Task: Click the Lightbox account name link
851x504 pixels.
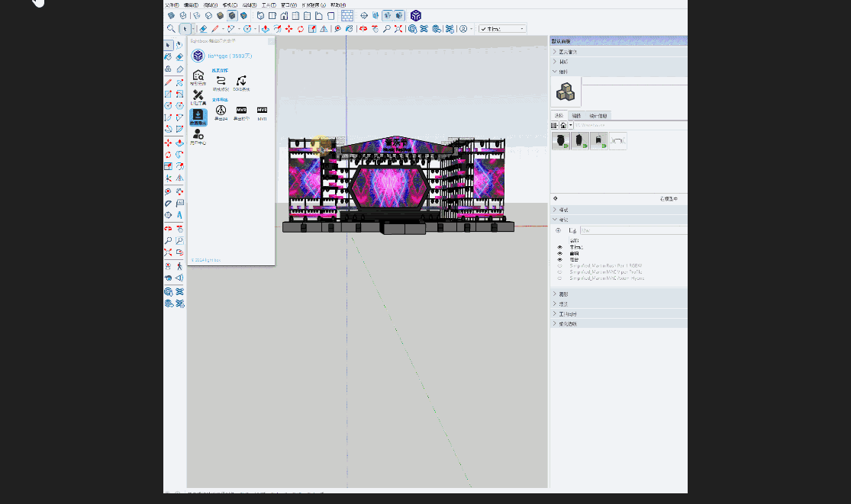Action: [x=230, y=56]
